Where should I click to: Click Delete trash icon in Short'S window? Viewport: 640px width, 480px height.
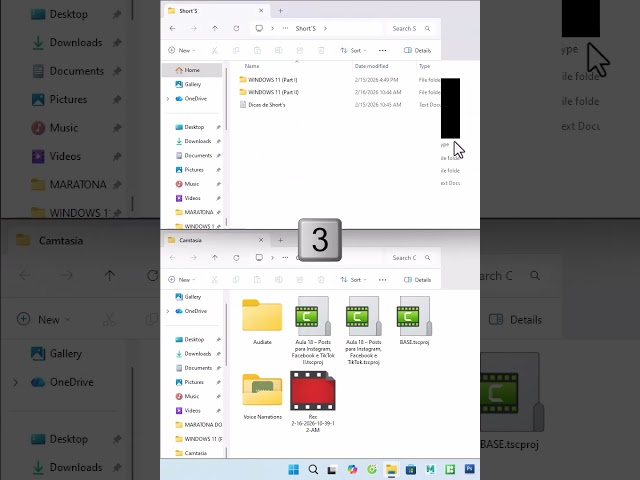(x=321, y=51)
